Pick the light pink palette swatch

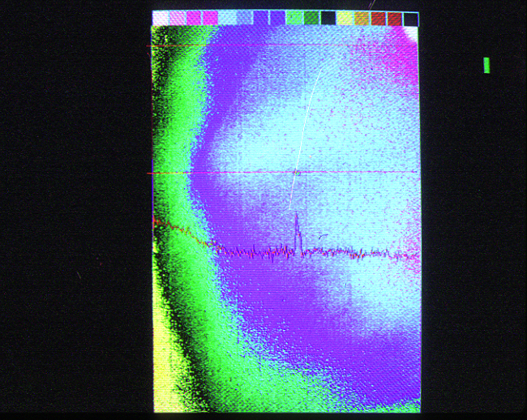[x=177, y=18]
